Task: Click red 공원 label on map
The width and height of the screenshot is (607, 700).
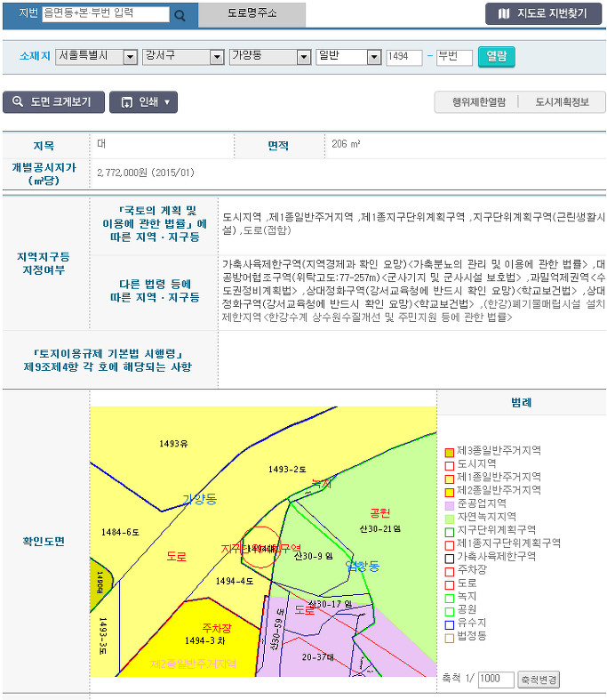Action: (380, 513)
